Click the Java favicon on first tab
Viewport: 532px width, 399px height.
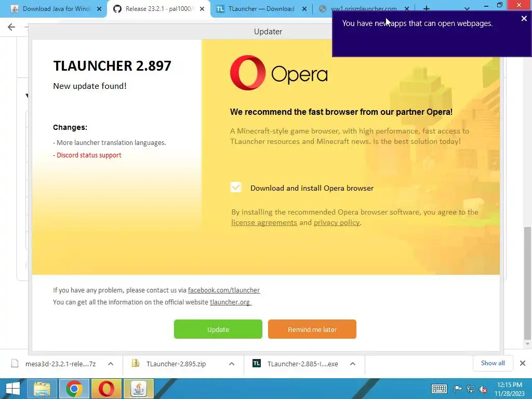tap(15, 9)
